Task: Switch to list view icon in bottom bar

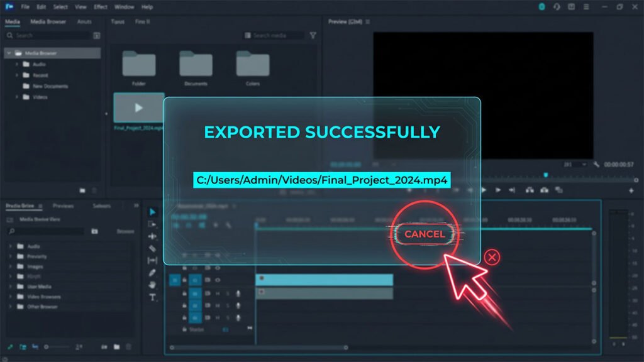Action: click(x=23, y=347)
